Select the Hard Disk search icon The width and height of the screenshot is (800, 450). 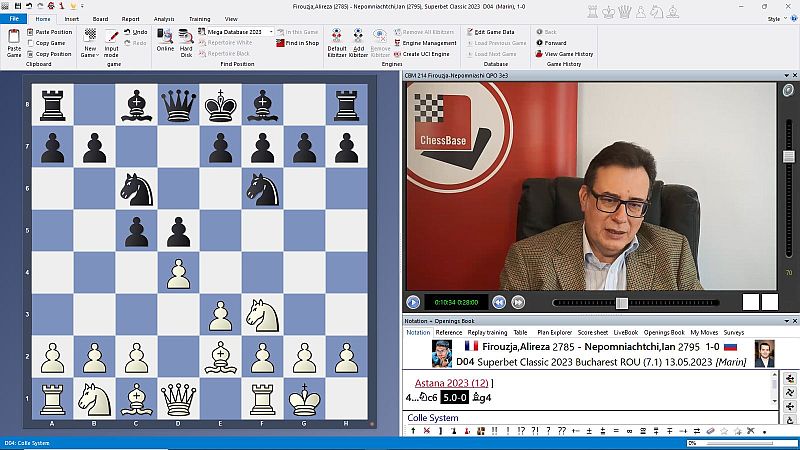(186, 40)
